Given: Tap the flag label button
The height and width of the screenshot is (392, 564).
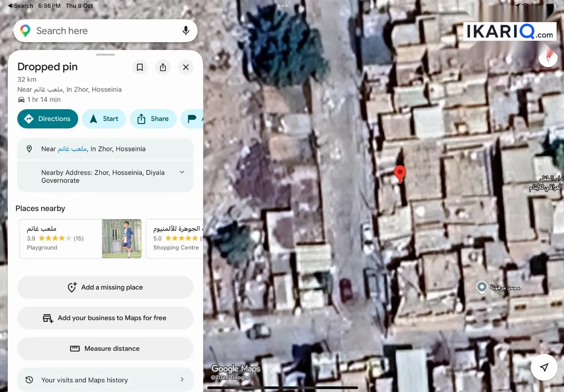Looking at the screenshot, I should click(192, 119).
